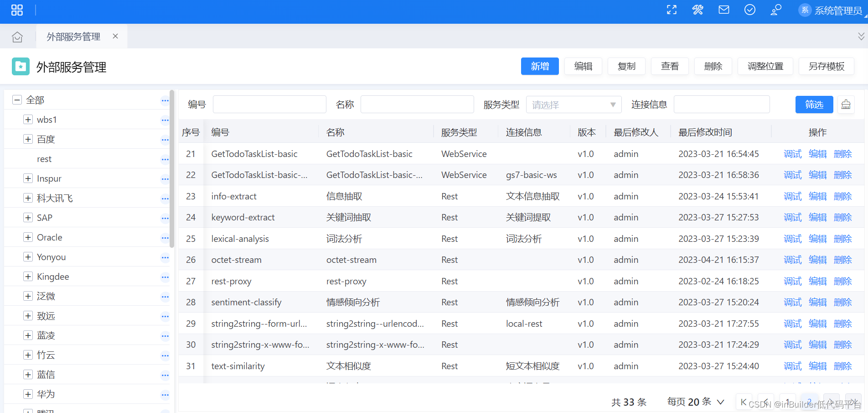The width and height of the screenshot is (868, 413).
Task: Go to home tab icon
Action: pos(17,37)
